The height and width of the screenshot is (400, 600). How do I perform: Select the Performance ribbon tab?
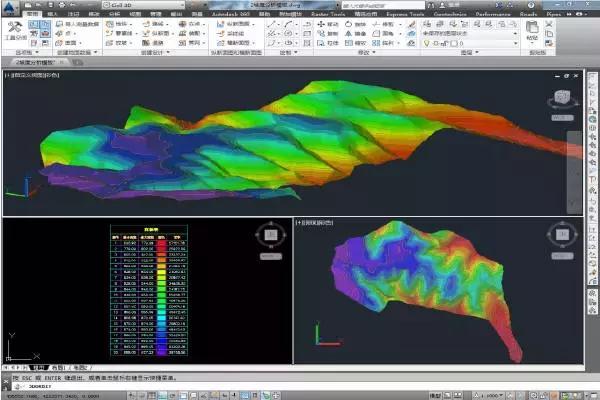(491, 16)
